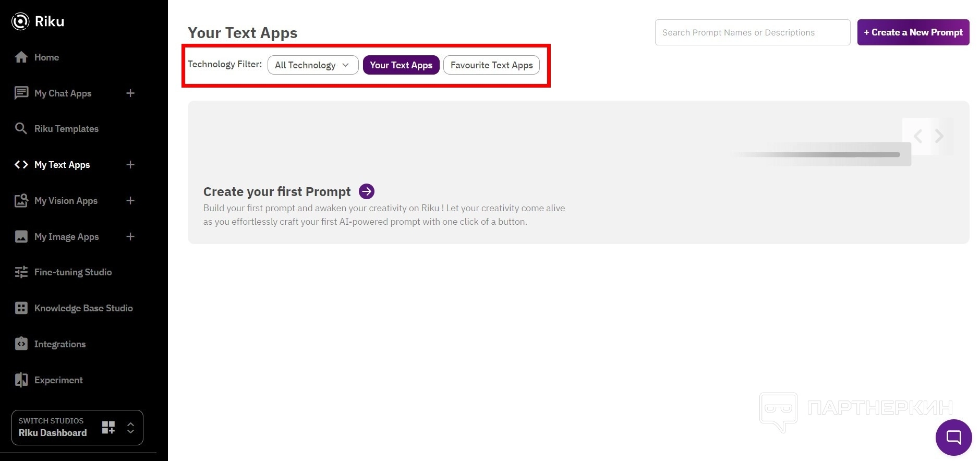This screenshot has height=461, width=980.
Task: Select the Your Text Apps filter tab
Action: (401, 65)
